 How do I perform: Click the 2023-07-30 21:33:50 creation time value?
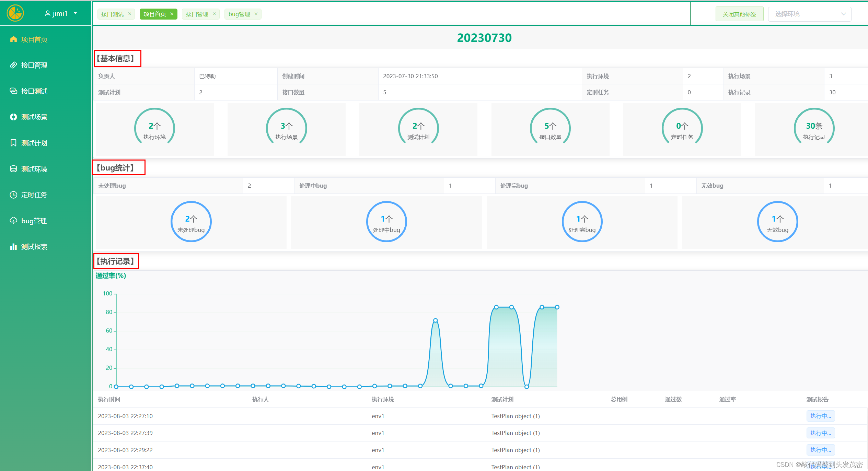point(410,76)
